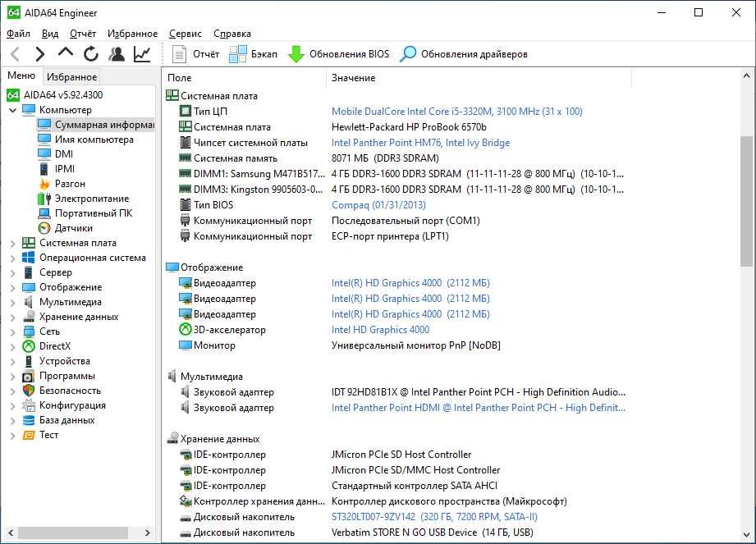The width and height of the screenshot is (756, 544).
Task: Open the Compaq (01/31/2013) BIOS link
Action: point(378,205)
